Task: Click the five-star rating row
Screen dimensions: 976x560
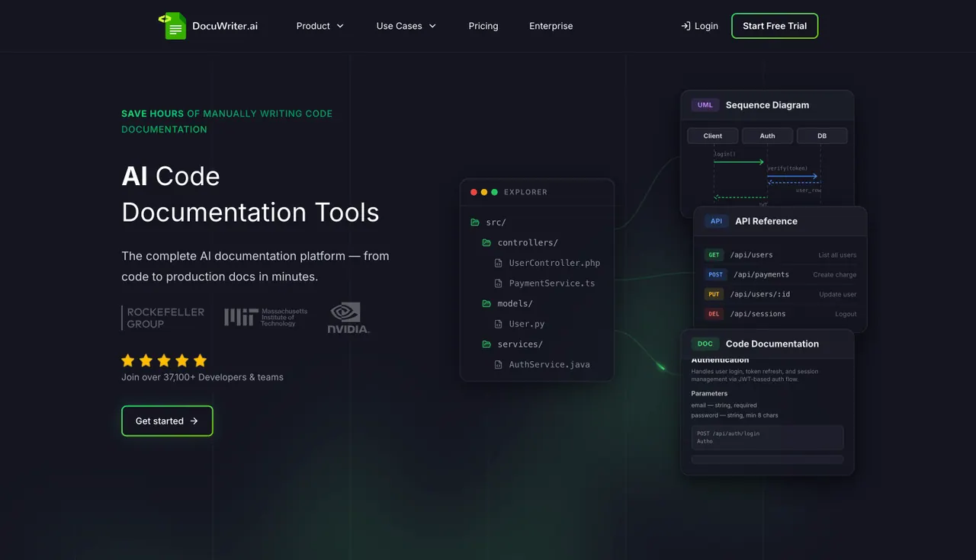Action: [x=164, y=360]
